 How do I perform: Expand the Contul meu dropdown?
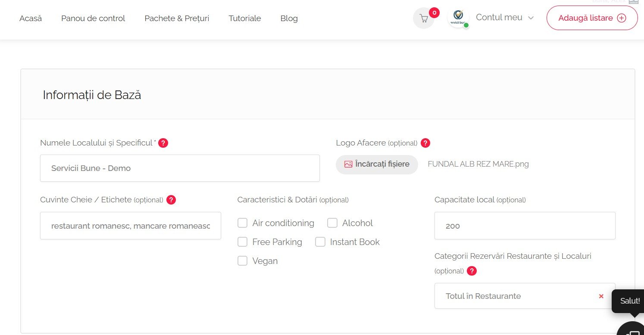tap(505, 18)
